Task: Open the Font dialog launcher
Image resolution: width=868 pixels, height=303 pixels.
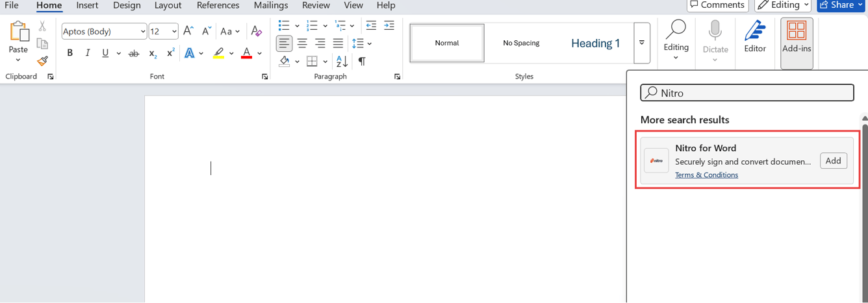Action: click(264, 77)
